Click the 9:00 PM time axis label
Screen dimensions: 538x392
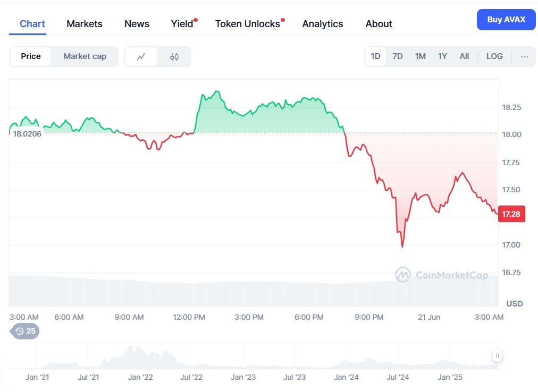pos(369,317)
